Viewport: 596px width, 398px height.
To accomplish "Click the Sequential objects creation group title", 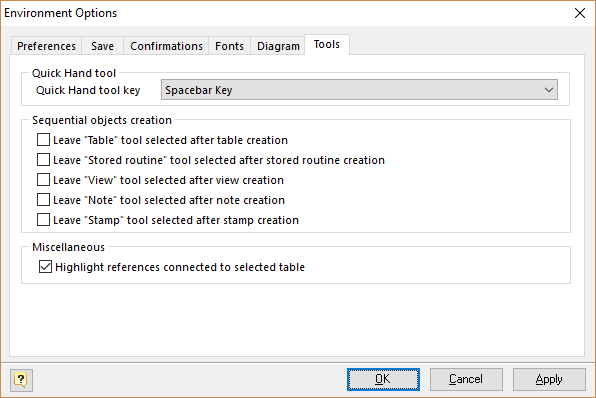I will click(102, 120).
